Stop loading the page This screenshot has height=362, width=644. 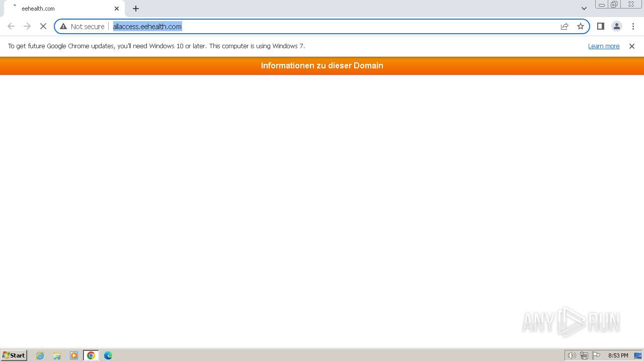coord(43,26)
